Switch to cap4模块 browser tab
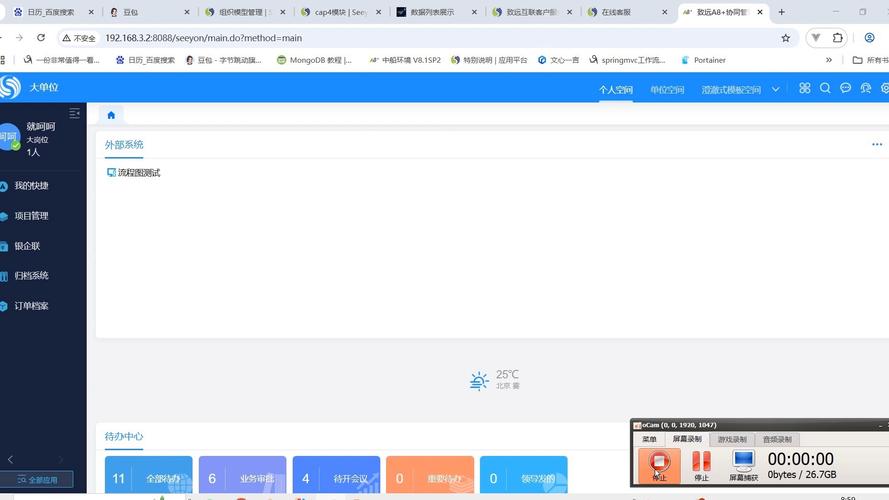 click(339, 12)
